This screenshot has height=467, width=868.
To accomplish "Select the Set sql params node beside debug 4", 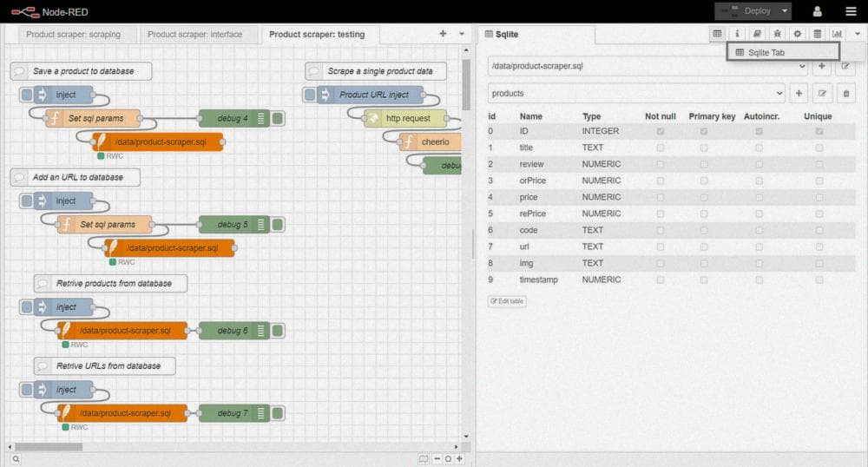I will (93, 118).
